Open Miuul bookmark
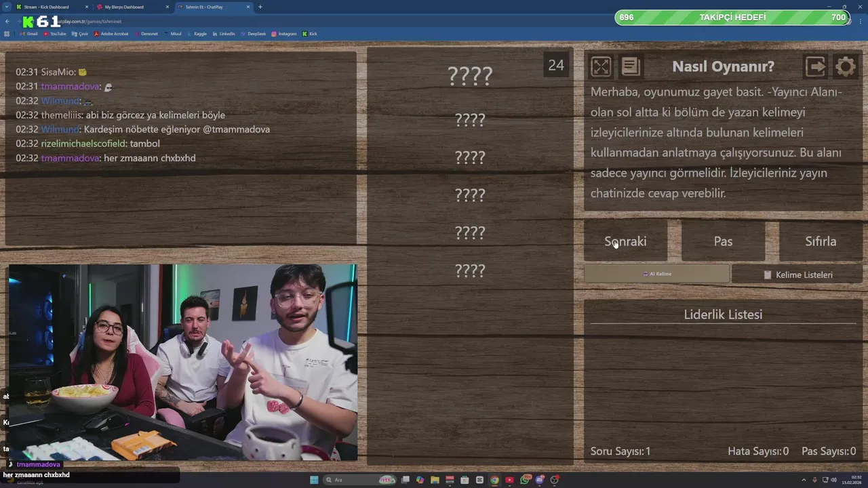868x488 pixels. pyautogui.click(x=173, y=34)
